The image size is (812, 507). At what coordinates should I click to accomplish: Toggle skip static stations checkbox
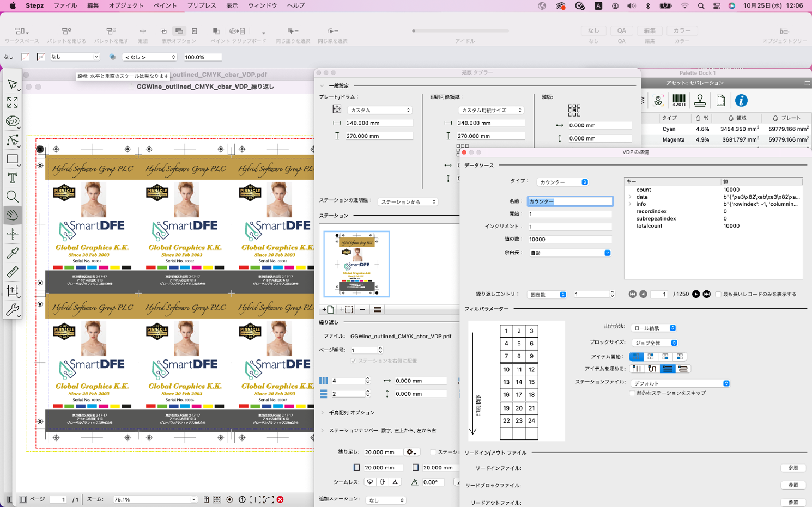click(632, 393)
